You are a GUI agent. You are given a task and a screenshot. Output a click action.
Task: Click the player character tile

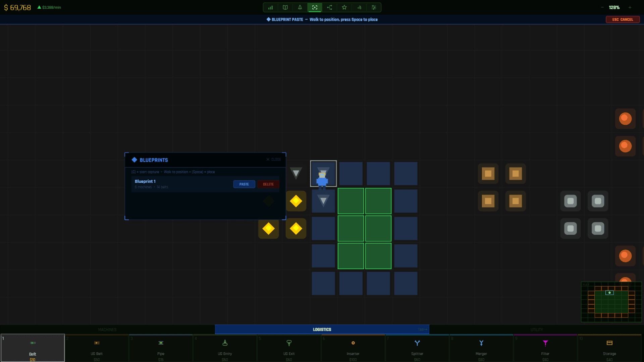pos(323,174)
